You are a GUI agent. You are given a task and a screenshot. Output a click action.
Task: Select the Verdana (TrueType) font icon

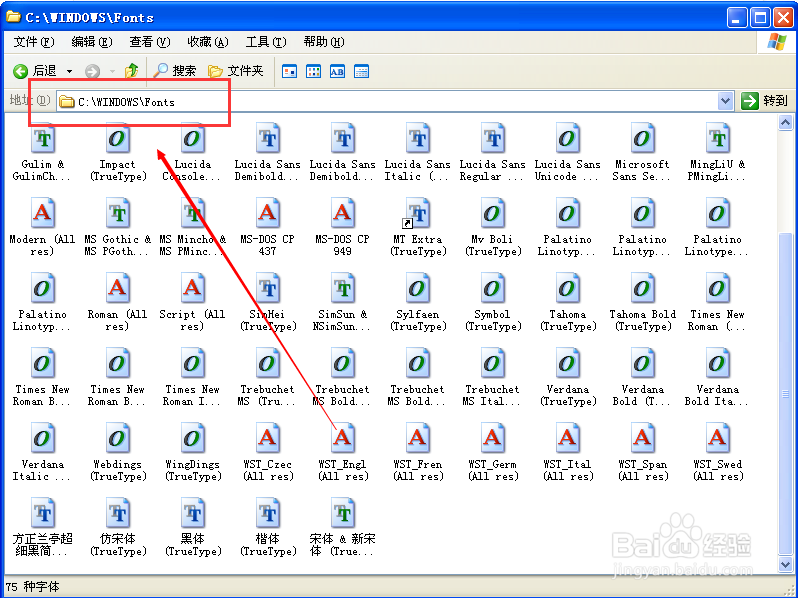[567, 363]
